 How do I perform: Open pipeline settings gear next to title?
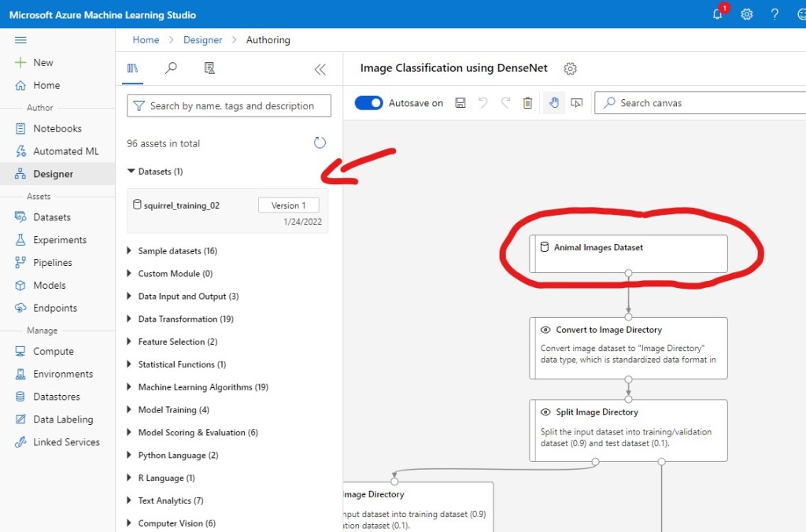571,68
